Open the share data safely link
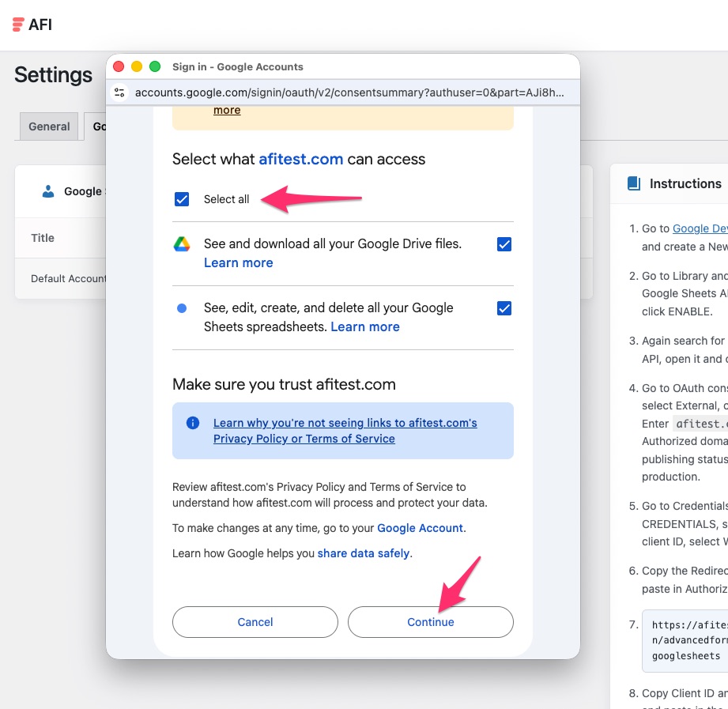The image size is (728, 709). pos(363,553)
